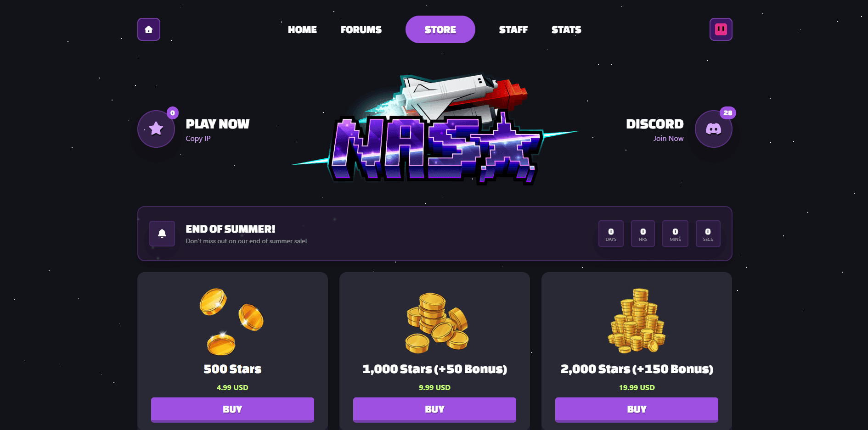Open the Staff page
This screenshot has height=430, width=868.
pos(513,30)
